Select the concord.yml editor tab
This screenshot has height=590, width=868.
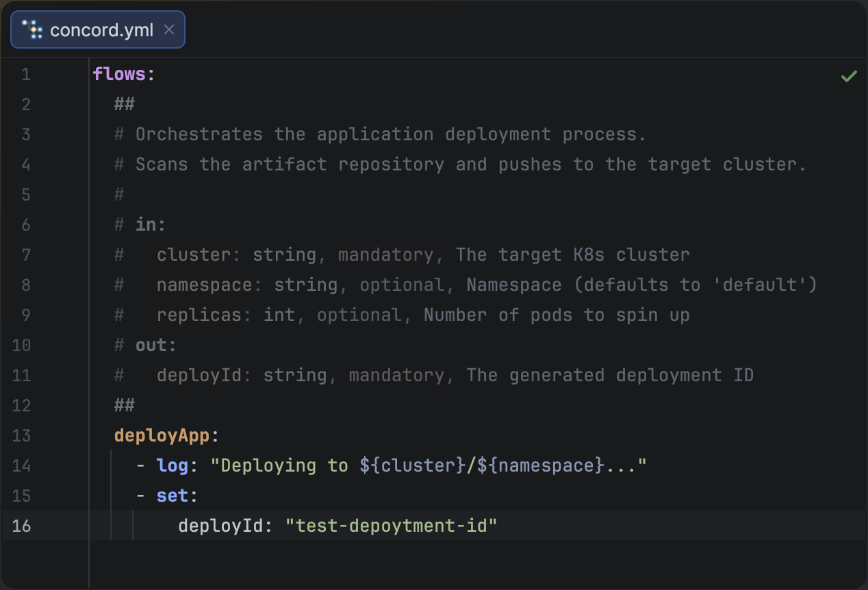[101, 30]
